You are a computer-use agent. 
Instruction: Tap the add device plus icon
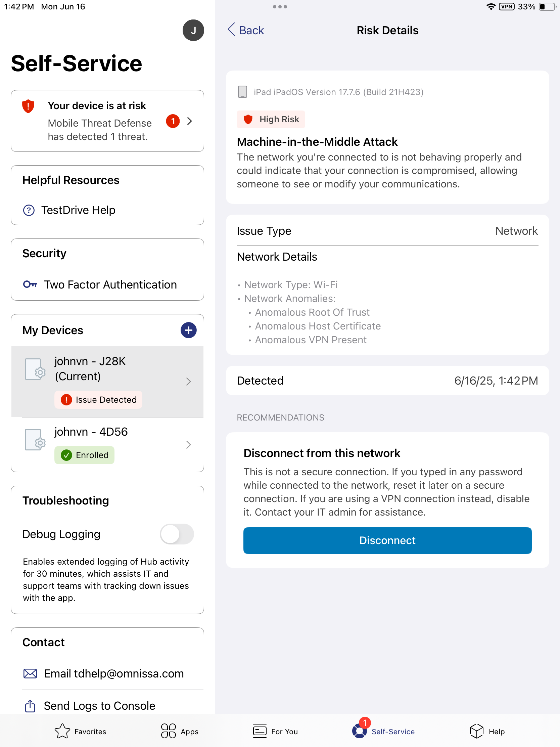(x=188, y=330)
